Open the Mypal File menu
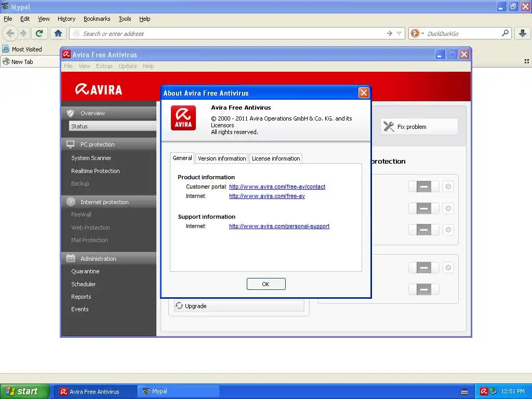This screenshot has width=532, height=399. 8,19
